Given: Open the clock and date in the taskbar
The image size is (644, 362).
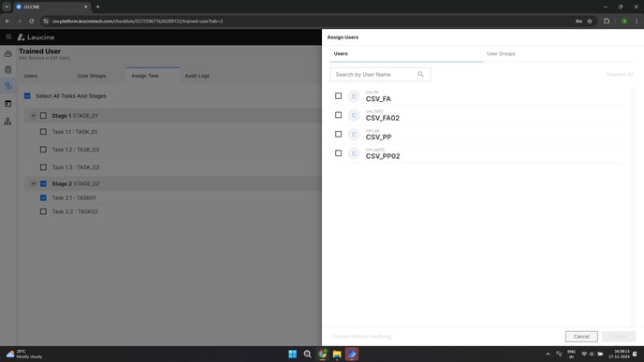Looking at the screenshot, I should coord(621,354).
